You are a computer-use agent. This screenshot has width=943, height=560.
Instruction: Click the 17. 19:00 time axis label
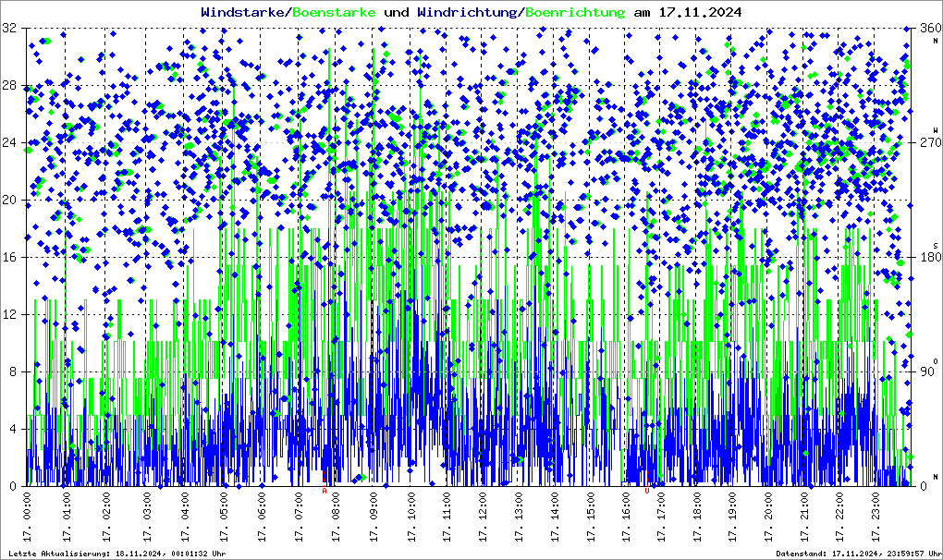(732, 517)
